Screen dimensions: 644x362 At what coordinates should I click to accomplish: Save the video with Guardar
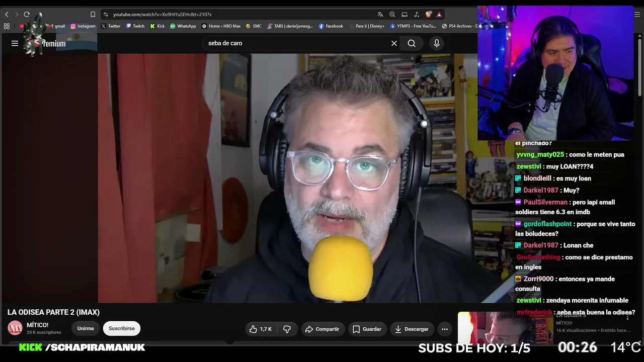pyautogui.click(x=367, y=329)
